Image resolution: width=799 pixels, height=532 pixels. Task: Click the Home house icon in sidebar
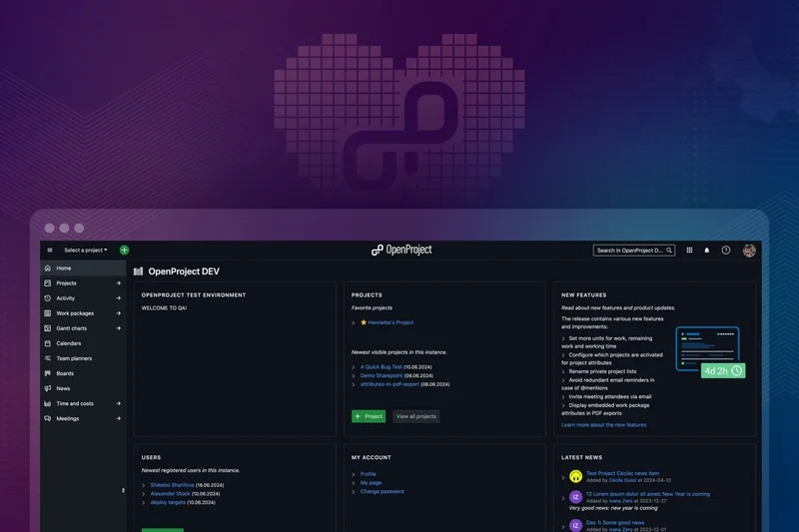pos(47,268)
